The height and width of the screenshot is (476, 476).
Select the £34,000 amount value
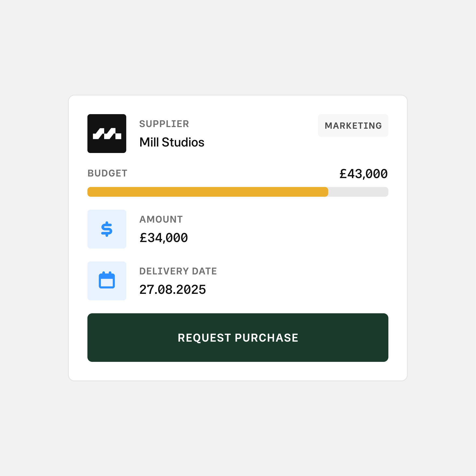tap(163, 238)
